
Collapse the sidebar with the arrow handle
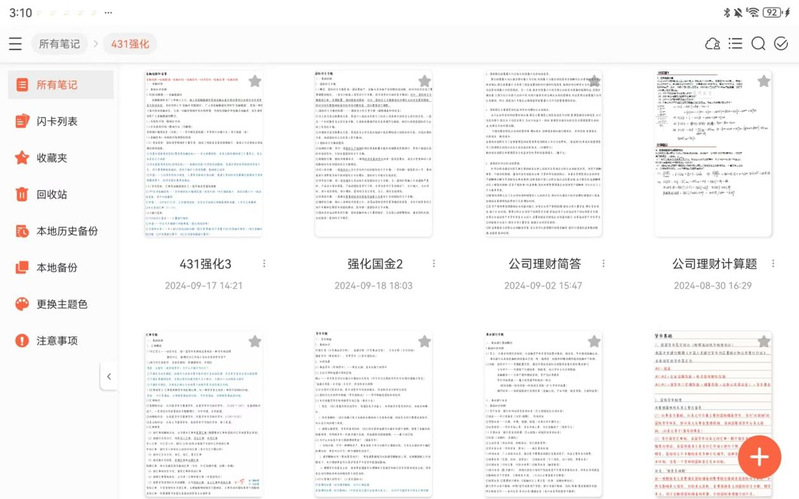(108, 377)
